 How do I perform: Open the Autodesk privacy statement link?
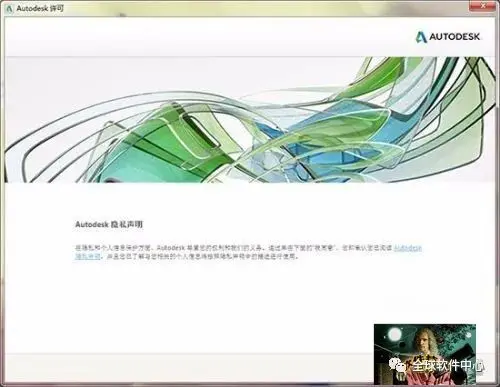tap(408, 248)
